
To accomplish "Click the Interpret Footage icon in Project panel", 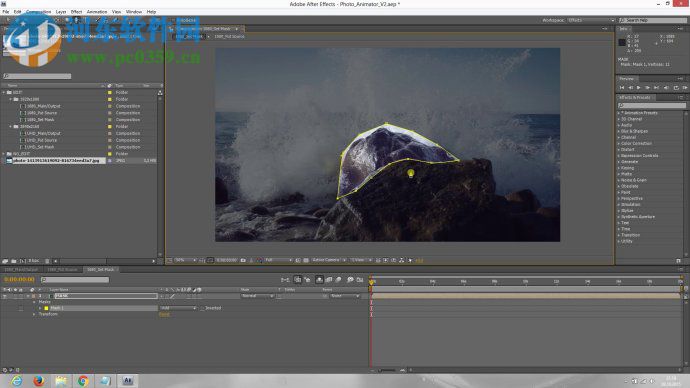I will coord(5,261).
